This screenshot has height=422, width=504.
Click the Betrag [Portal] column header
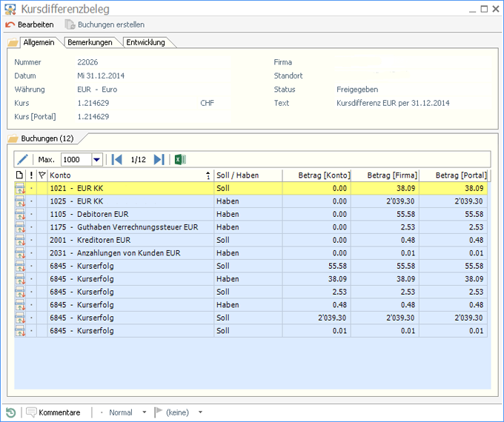tap(454, 175)
